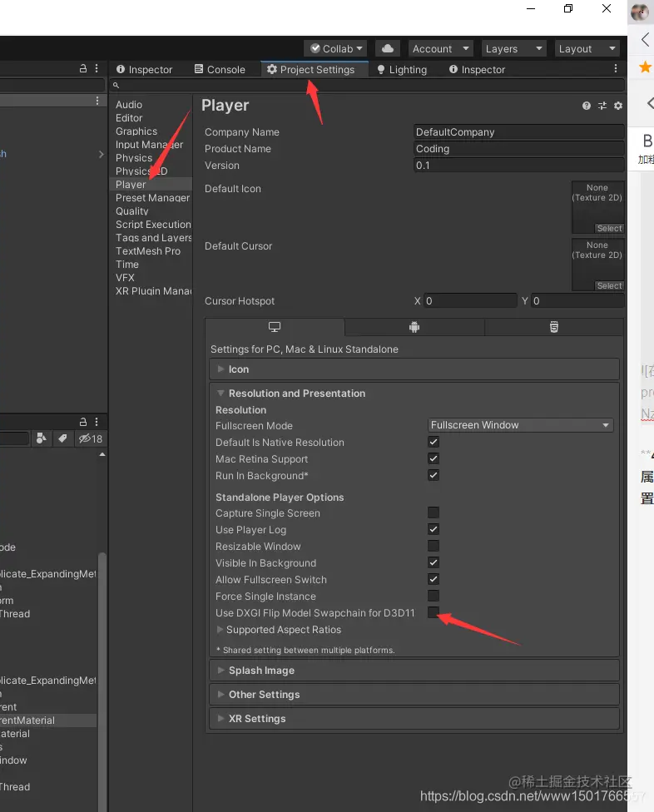
Task: Enable Capture Single Screen checkbox
Action: tap(434, 512)
